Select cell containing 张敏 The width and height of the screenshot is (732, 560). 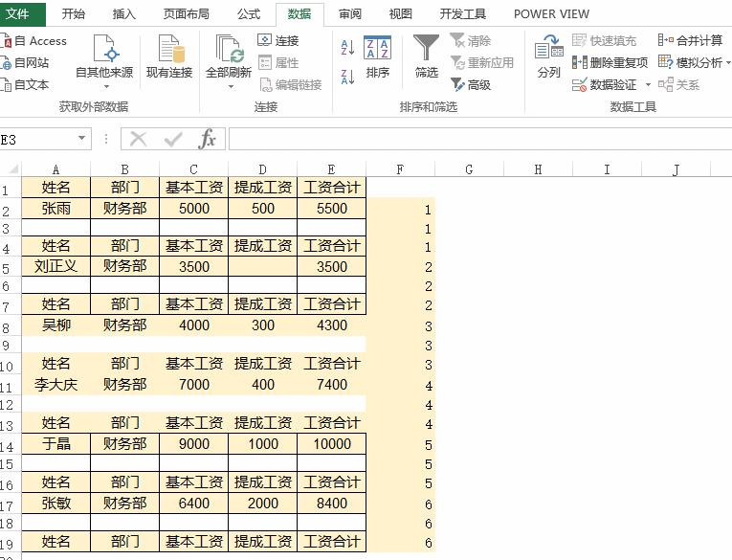pyautogui.click(x=55, y=503)
